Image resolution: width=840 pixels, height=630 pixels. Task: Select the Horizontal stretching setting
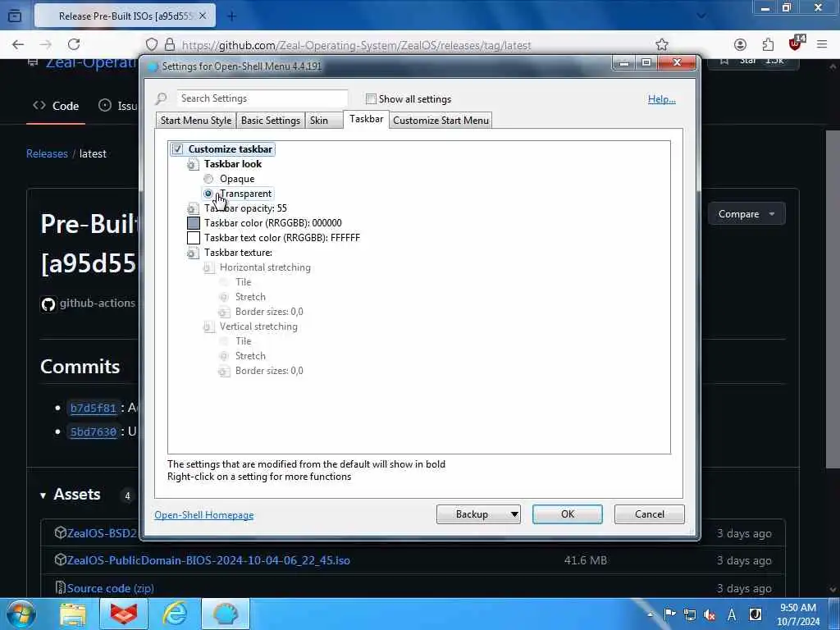click(265, 267)
